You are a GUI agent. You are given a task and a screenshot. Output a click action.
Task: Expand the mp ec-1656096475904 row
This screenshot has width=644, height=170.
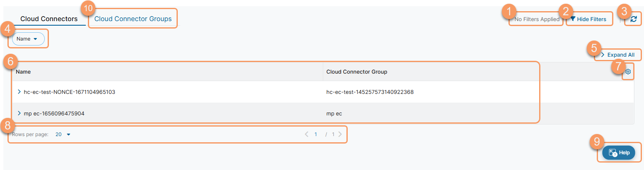click(19, 113)
